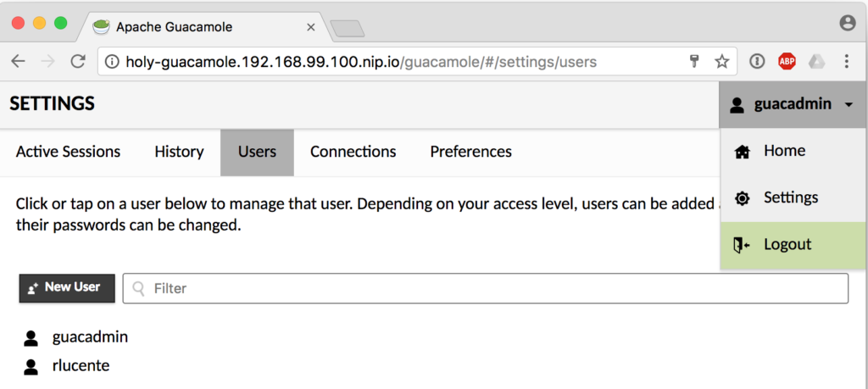
Task: Log out via the Logout entry
Action: tap(787, 244)
